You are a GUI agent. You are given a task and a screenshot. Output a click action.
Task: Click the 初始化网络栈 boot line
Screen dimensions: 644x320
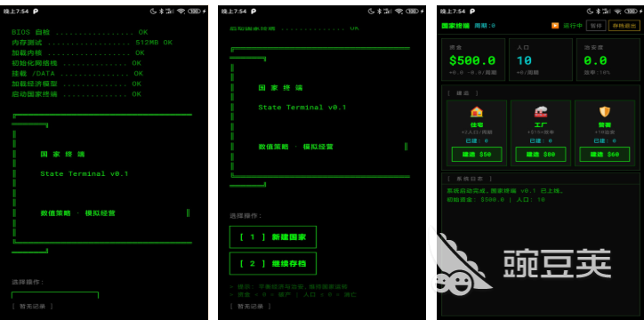click(76, 63)
